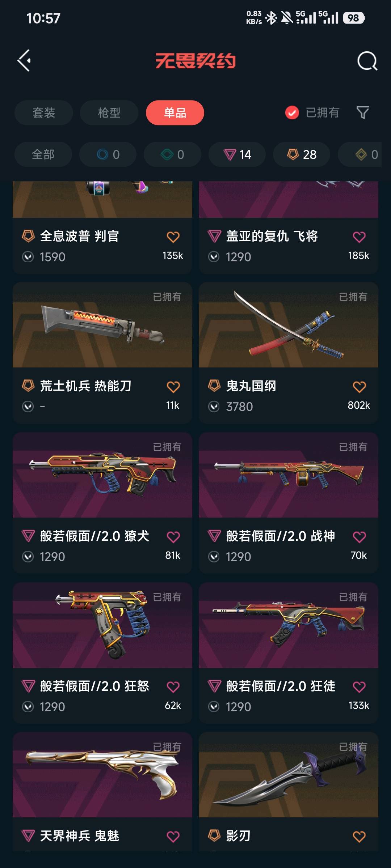Tap the back arrow icon
The height and width of the screenshot is (868, 391).
[24, 60]
